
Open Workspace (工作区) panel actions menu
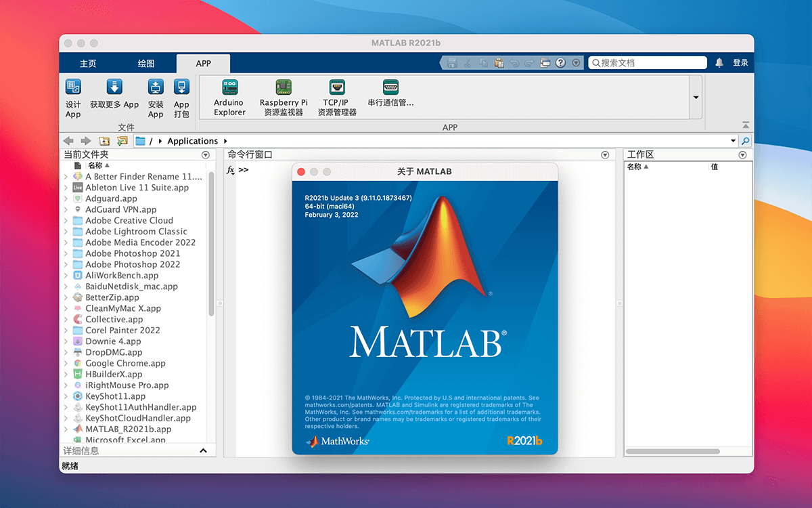(x=742, y=155)
